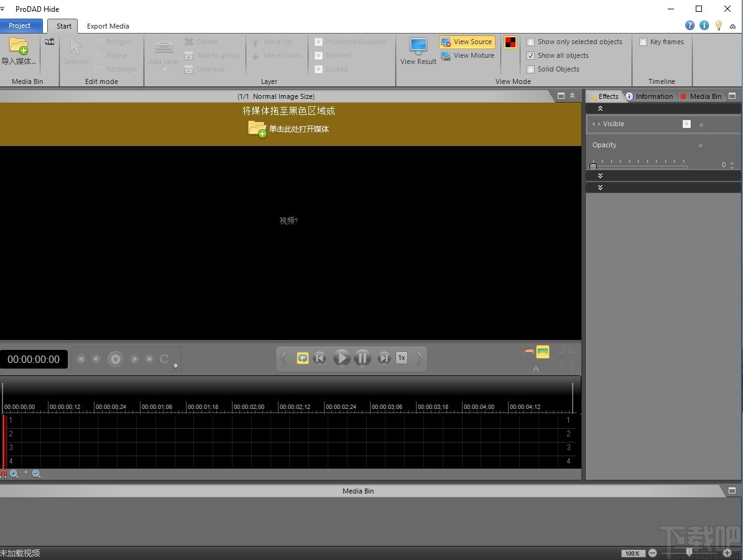743x560 pixels.
Task: Open the Add Layer dropdown arrow
Action: pyautogui.click(x=165, y=70)
